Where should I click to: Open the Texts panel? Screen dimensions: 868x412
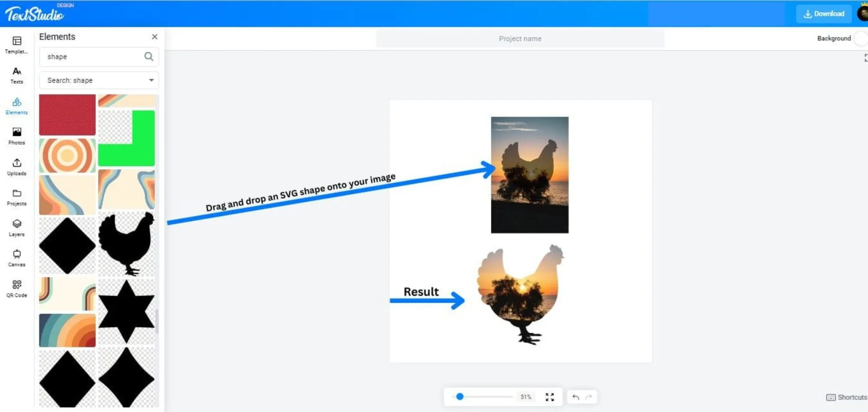(16, 75)
